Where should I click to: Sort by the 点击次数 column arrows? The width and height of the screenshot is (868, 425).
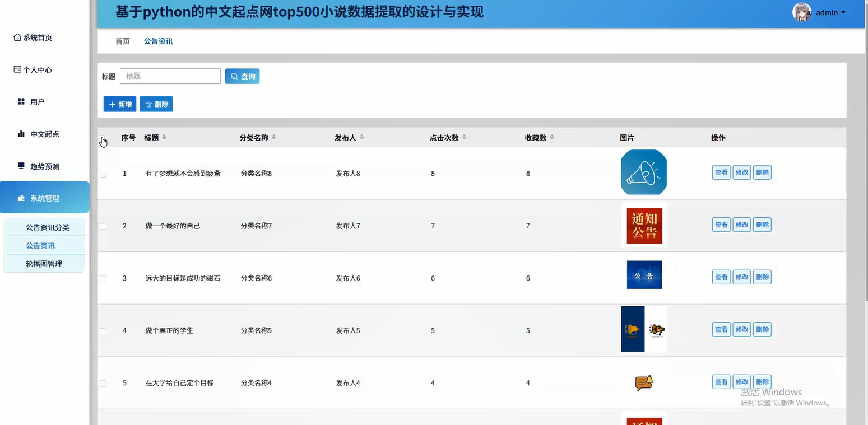[x=464, y=138]
